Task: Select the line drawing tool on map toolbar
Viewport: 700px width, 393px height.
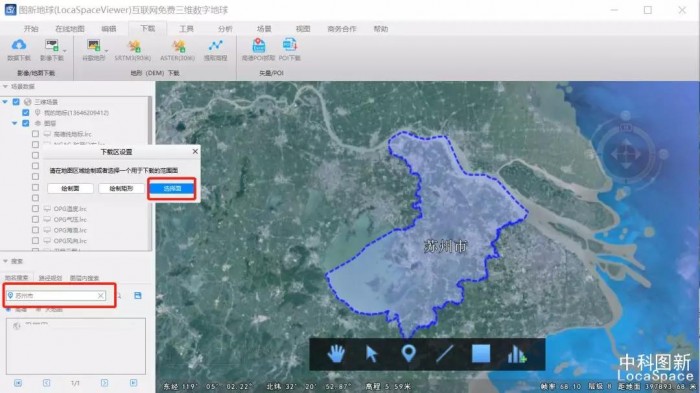Action: pos(444,354)
